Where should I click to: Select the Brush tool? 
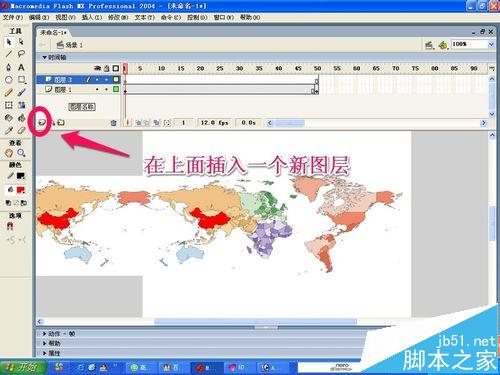click(21, 92)
